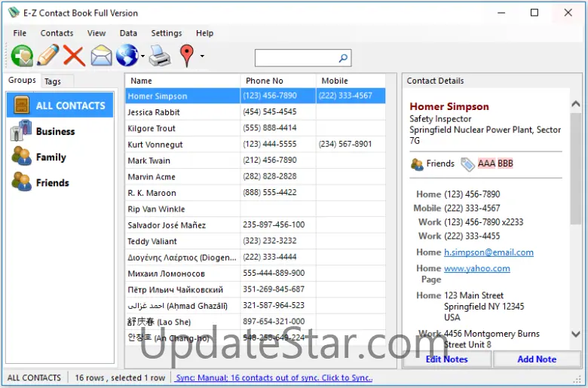Screen dimensions: 588x388
Task: Click the red X Delete icon
Action: pos(74,56)
